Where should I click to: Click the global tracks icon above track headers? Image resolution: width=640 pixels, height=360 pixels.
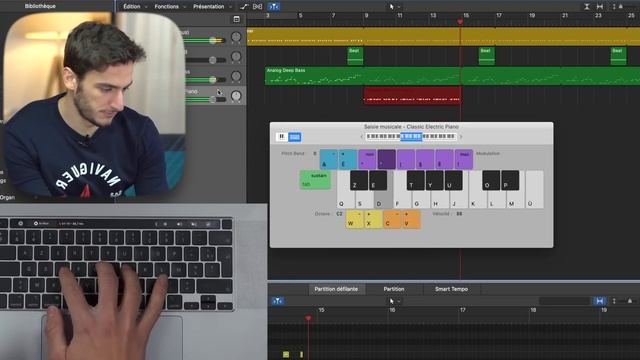[236, 19]
